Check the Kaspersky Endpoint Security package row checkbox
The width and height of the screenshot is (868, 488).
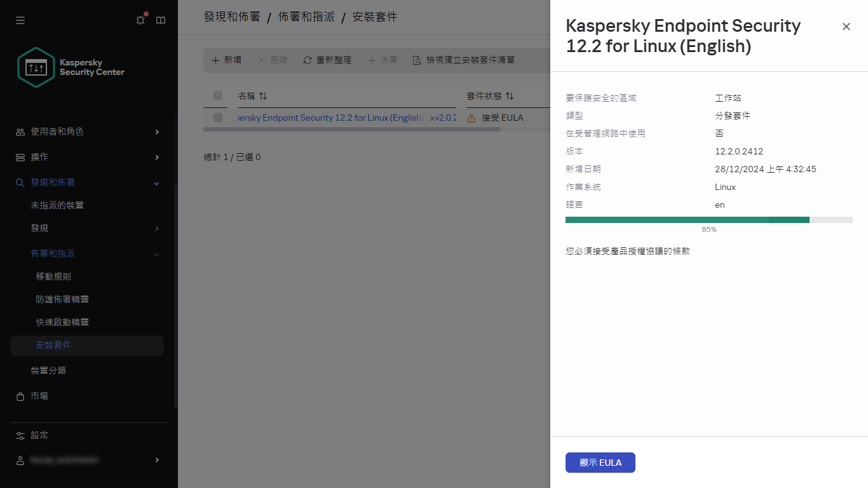[x=218, y=118]
